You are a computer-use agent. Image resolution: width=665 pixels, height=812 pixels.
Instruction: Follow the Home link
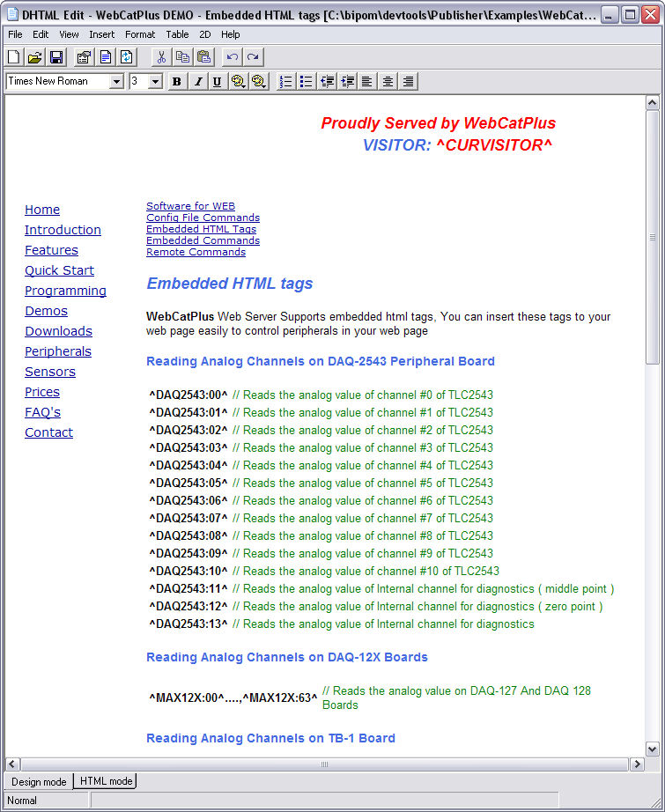pyautogui.click(x=42, y=210)
